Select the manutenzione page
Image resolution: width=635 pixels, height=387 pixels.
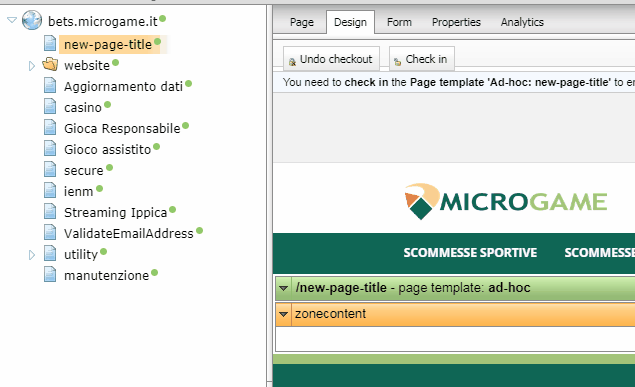tap(107, 276)
